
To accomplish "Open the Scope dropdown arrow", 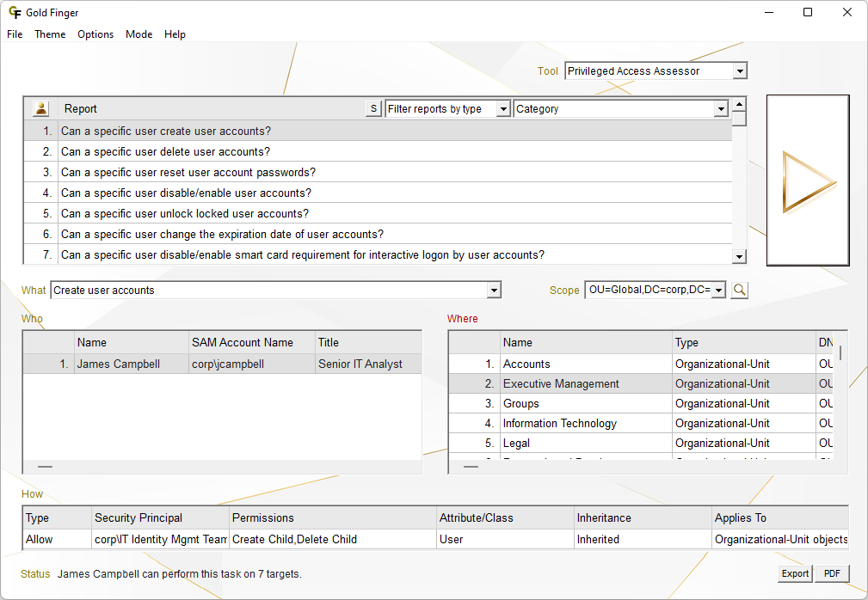I will click(718, 290).
